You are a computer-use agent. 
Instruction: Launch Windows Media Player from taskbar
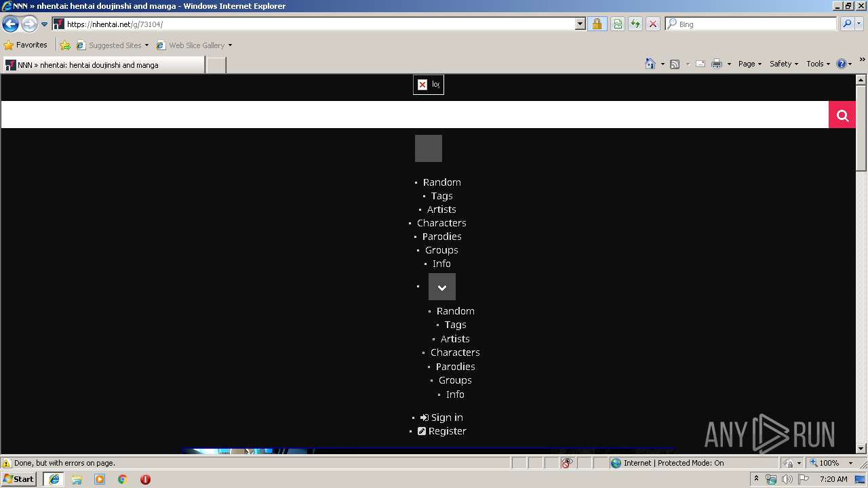click(x=100, y=479)
